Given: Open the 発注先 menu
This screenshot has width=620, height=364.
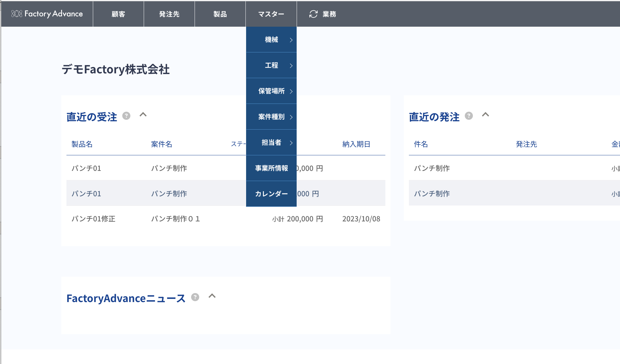Looking at the screenshot, I should click(x=169, y=14).
